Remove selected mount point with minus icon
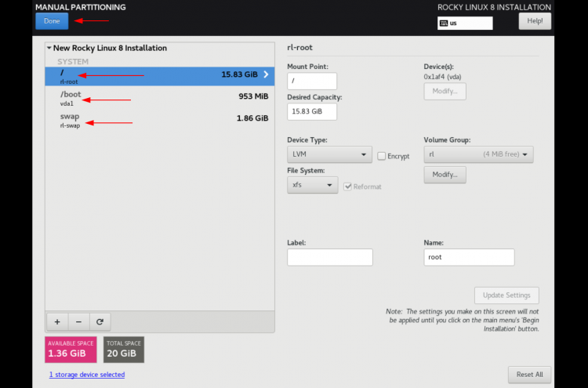Image resolution: width=588 pixels, height=388 pixels. coord(78,321)
